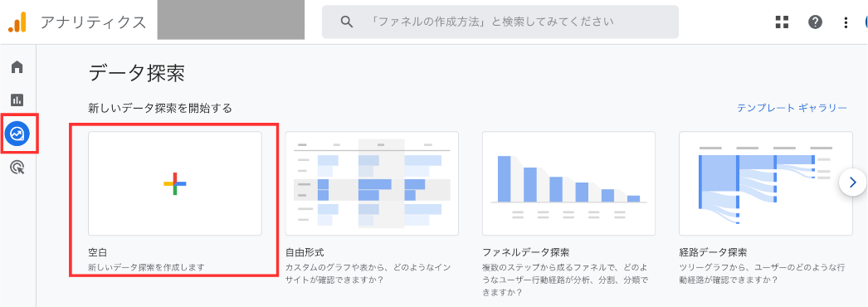868x307 pixels.
Task: Select the ファネルデータ探索 template thumbnail
Action: pyautogui.click(x=569, y=183)
